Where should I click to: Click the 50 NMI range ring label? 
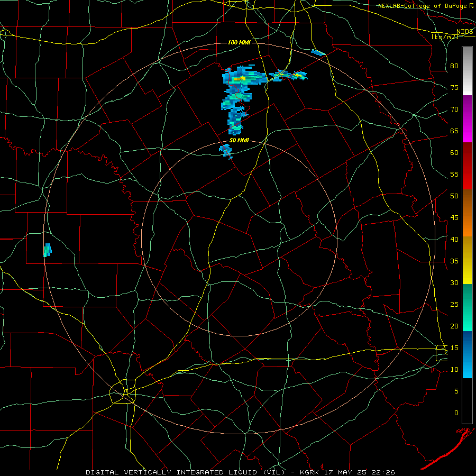click(239, 140)
